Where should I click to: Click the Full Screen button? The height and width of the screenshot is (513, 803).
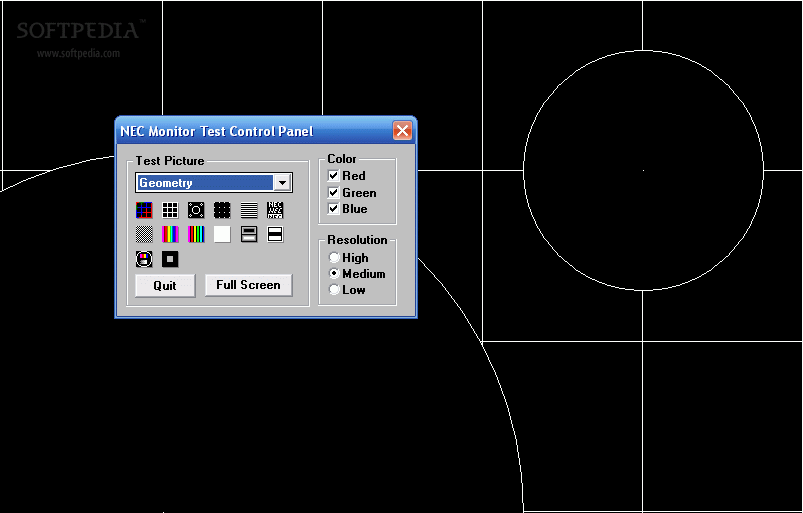248,285
